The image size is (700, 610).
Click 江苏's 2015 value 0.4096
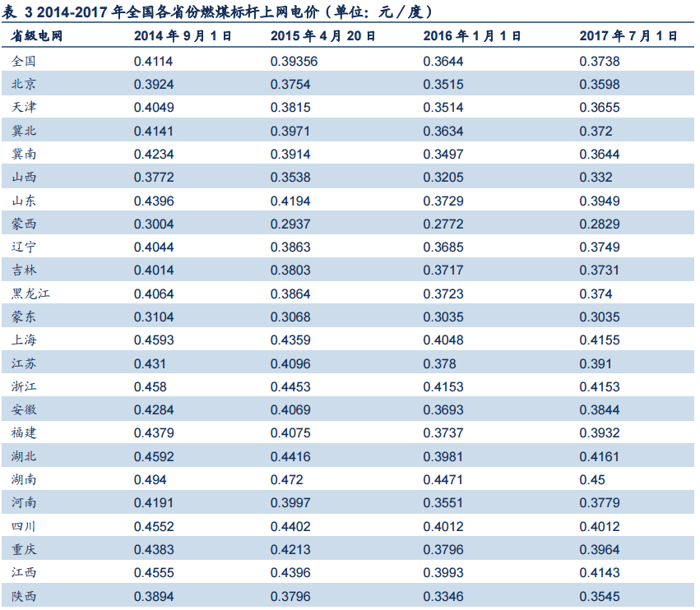pyautogui.click(x=290, y=363)
